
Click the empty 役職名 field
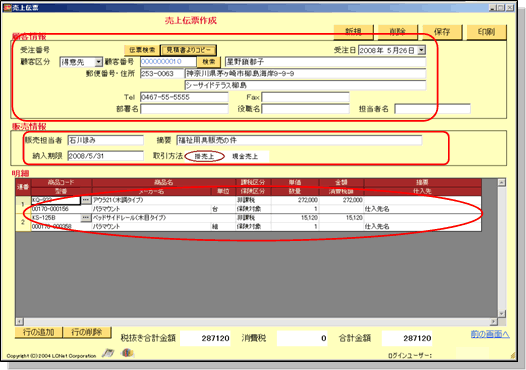tap(305, 109)
